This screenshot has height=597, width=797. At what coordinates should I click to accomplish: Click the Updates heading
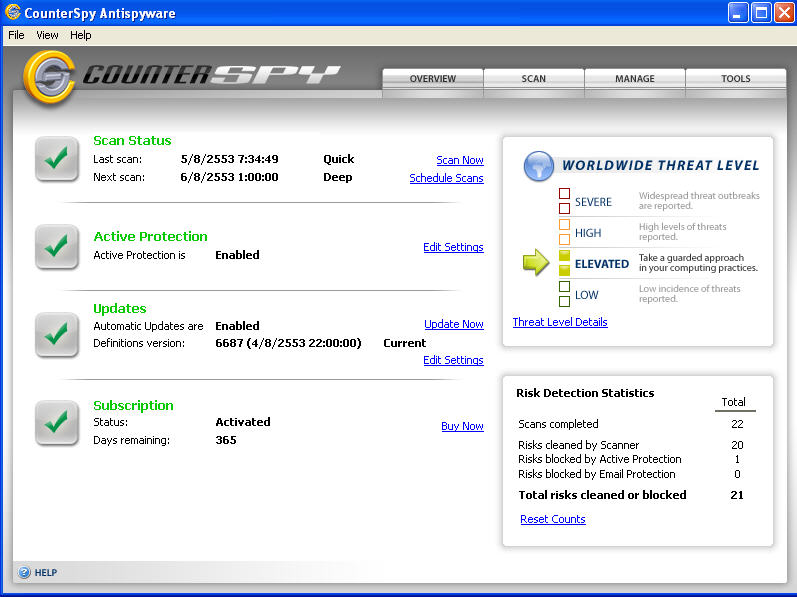[119, 309]
